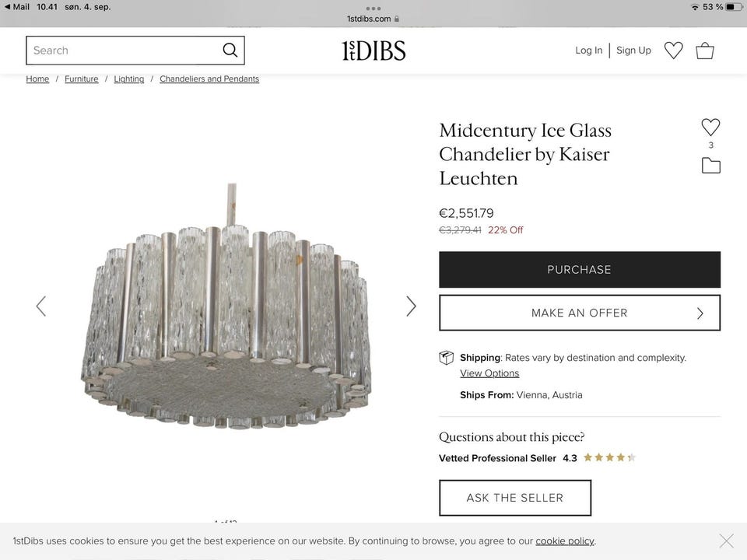Click Ask the Seller button

[x=515, y=498]
